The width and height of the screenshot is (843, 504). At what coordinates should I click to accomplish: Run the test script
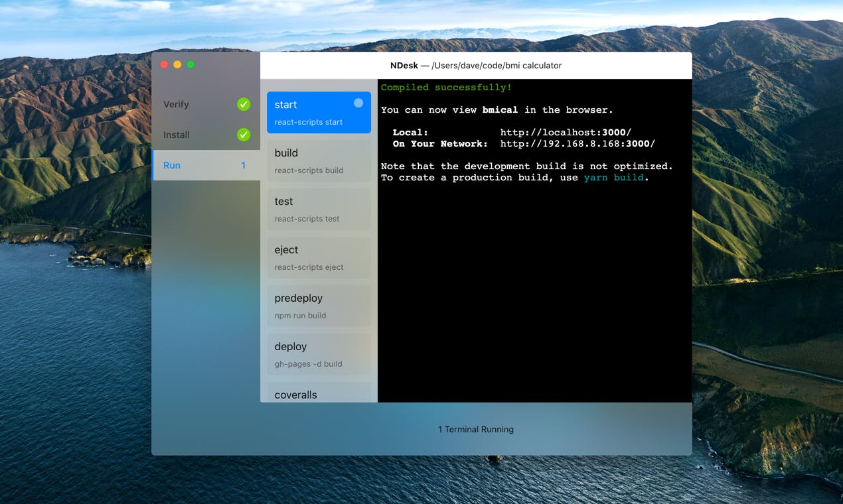[x=319, y=209]
